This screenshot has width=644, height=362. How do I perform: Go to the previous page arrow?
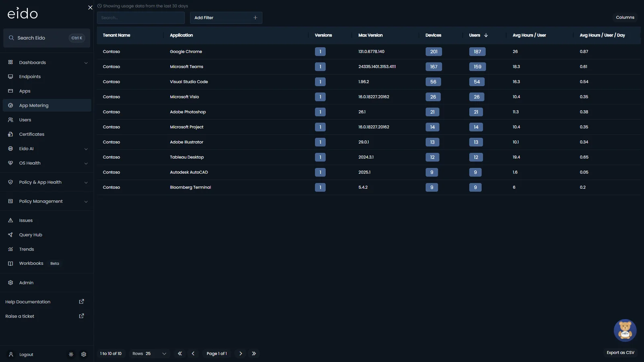point(193,354)
